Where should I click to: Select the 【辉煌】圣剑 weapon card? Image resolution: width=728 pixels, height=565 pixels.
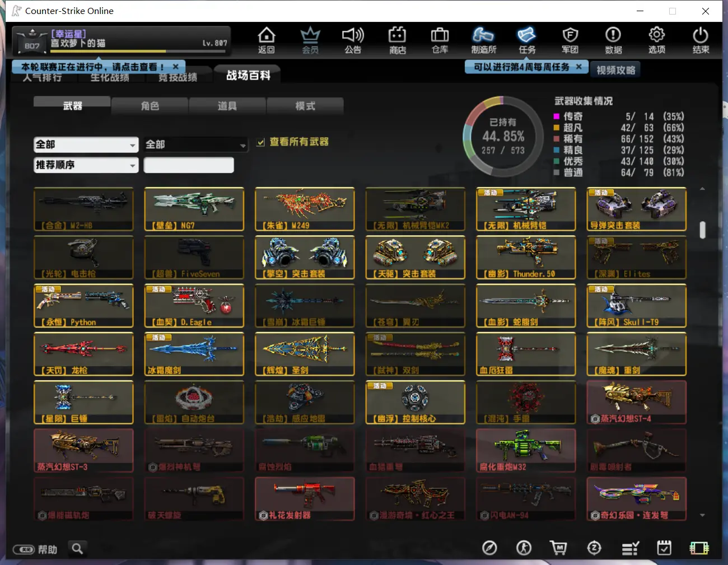point(305,354)
